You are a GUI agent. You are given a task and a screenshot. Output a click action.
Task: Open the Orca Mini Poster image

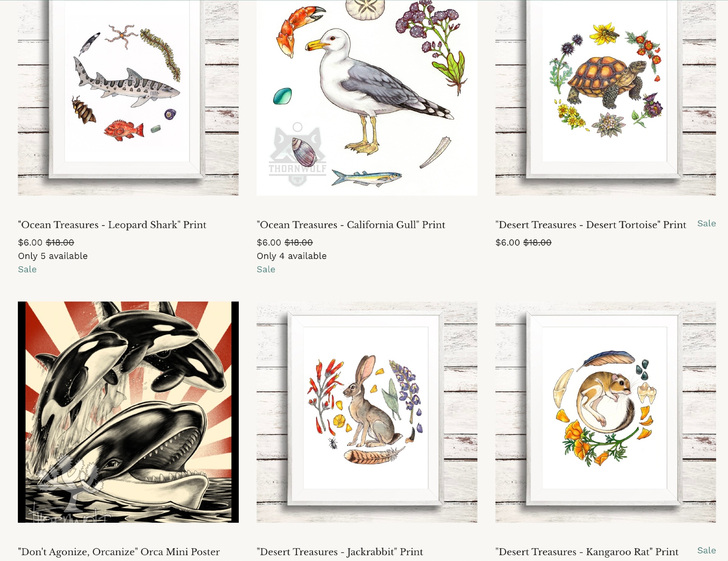(x=128, y=412)
